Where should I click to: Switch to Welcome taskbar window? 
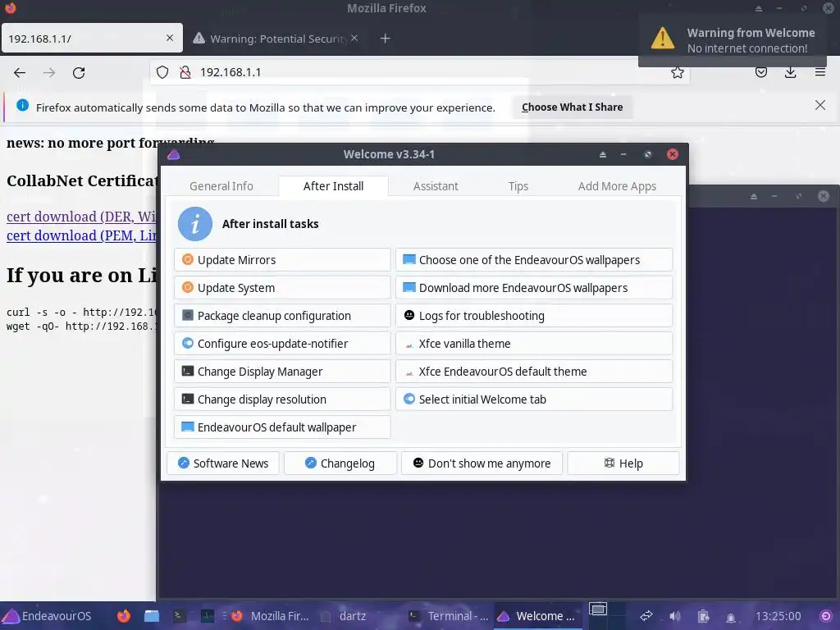tap(536, 616)
